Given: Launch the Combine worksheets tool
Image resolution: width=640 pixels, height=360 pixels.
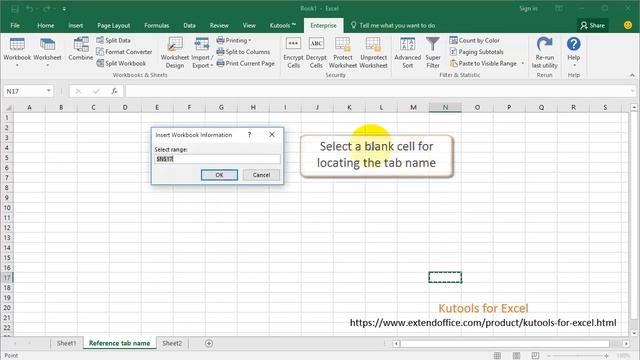Looking at the screenshot, I should click(80, 49).
